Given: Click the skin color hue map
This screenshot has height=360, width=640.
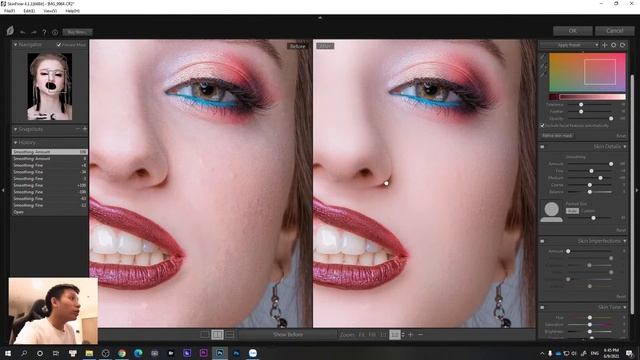Looking at the screenshot, I should [587, 72].
